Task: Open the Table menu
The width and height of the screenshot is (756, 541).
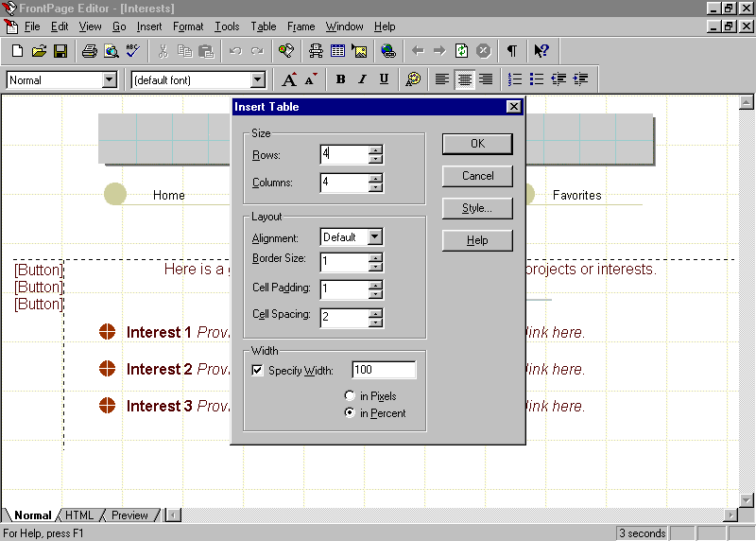Action: [264, 26]
